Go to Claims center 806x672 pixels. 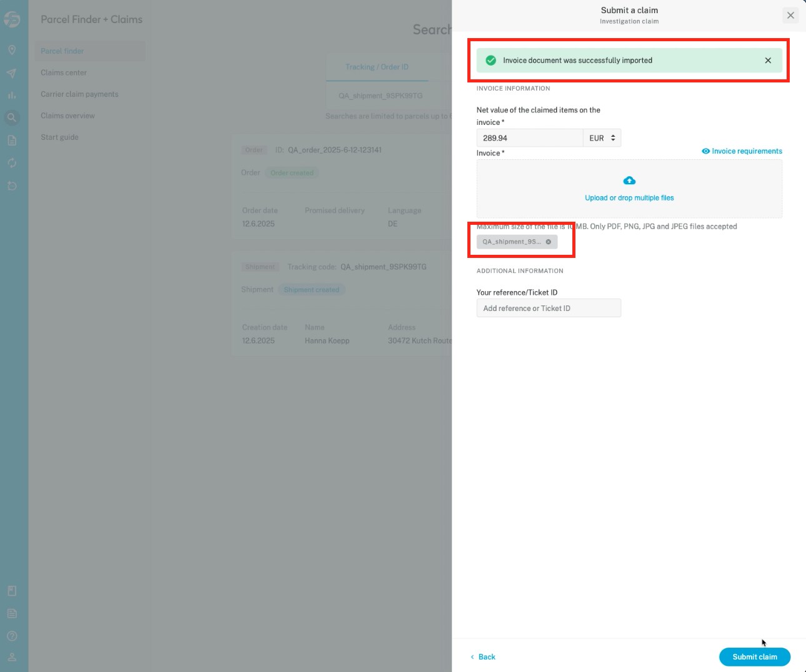64,72
